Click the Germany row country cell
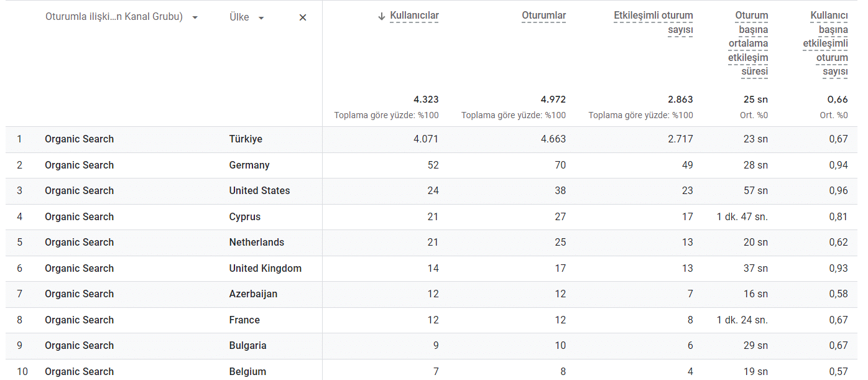The width and height of the screenshot is (868, 380). tap(249, 165)
